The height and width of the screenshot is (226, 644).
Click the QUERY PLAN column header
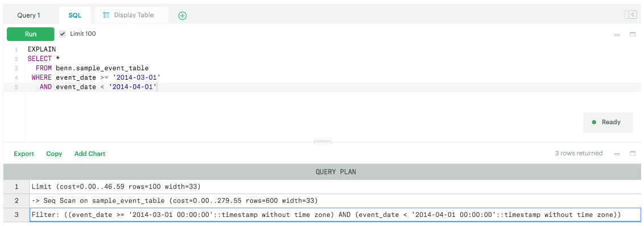[x=335, y=172]
